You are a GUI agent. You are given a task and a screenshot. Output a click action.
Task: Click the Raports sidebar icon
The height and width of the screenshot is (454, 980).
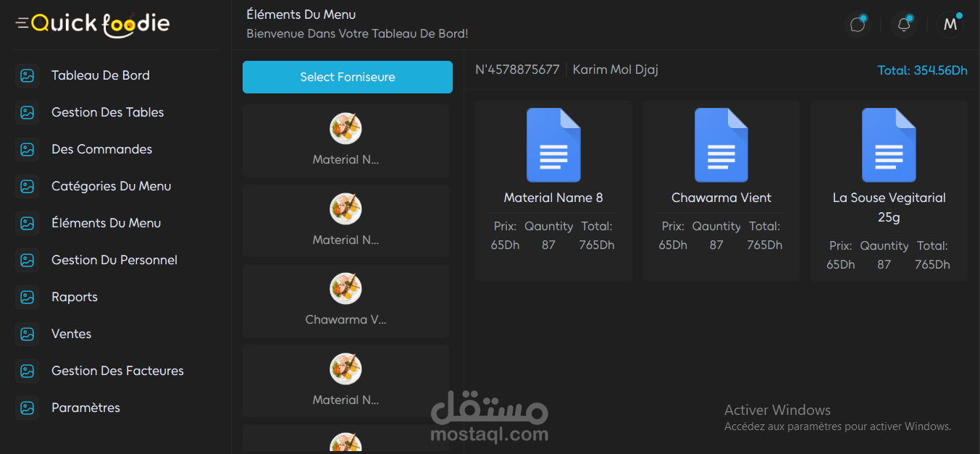(x=28, y=297)
